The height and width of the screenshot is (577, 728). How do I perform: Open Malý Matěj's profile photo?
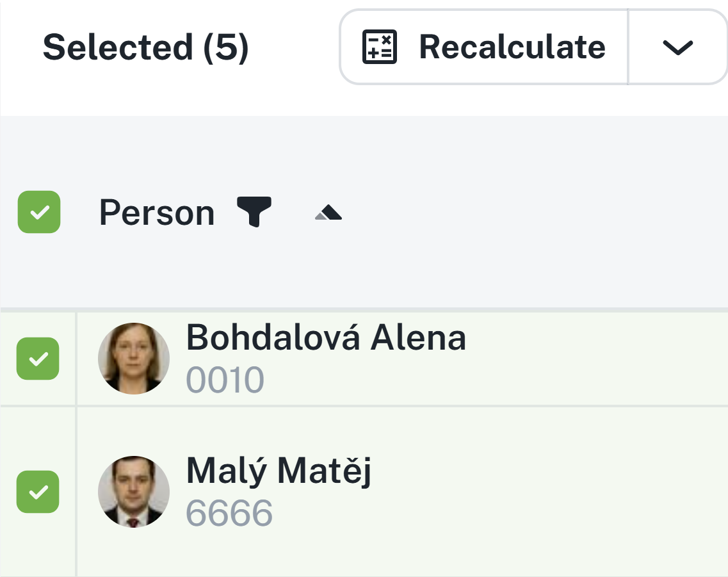(x=134, y=491)
